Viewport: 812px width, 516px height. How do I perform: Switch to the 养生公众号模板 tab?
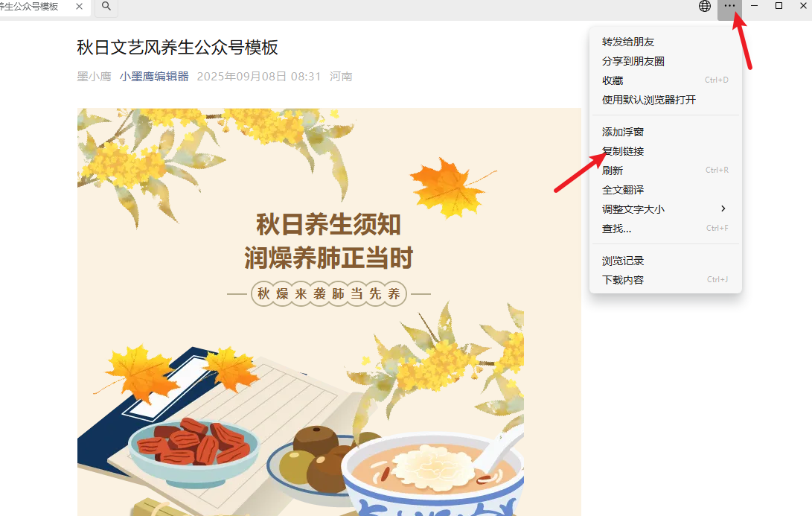[30, 7]
